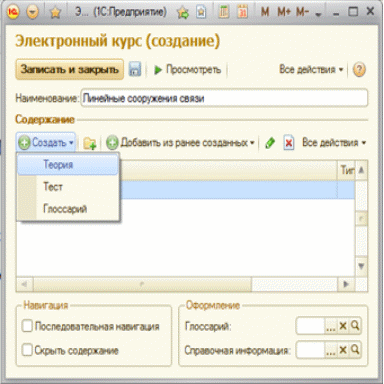Click the add to favorites star-arrow icon

tap(183, 13)
